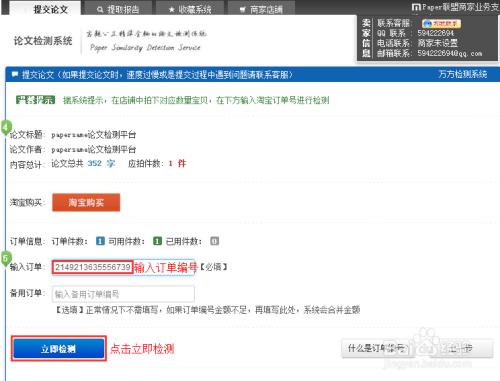Click the green 温馨提示 badge
The height and width of the screenshot is (381, 500).
[x=35, y=100]
